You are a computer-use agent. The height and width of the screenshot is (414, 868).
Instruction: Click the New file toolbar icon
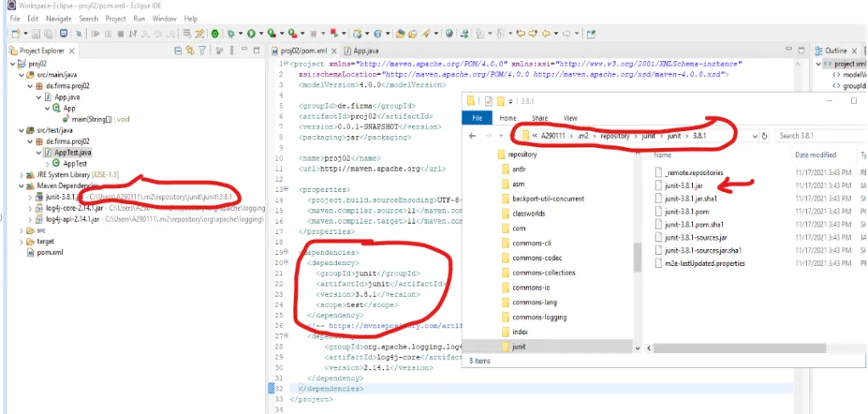[15, 33]
